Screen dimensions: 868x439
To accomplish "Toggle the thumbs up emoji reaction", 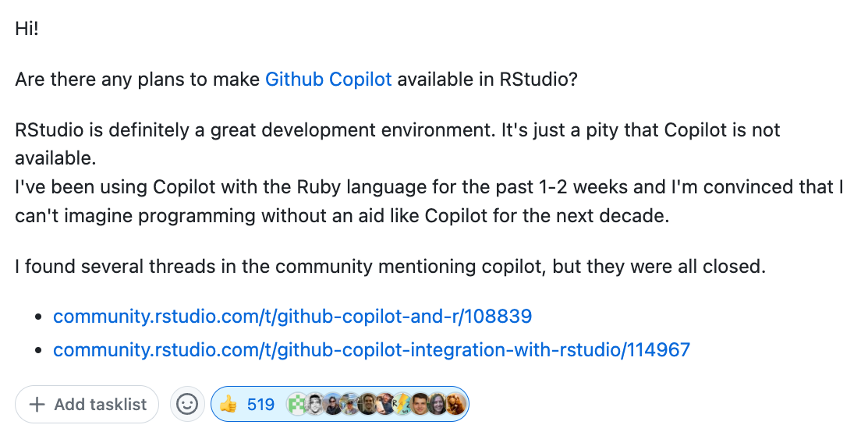I will pyautogui.click(x=228, y=405).
